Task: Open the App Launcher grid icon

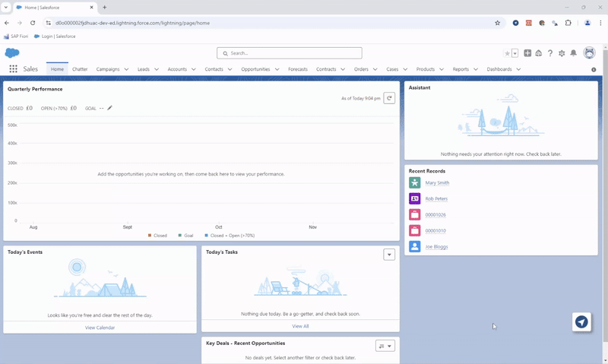Action: click(x=13, y=69)
